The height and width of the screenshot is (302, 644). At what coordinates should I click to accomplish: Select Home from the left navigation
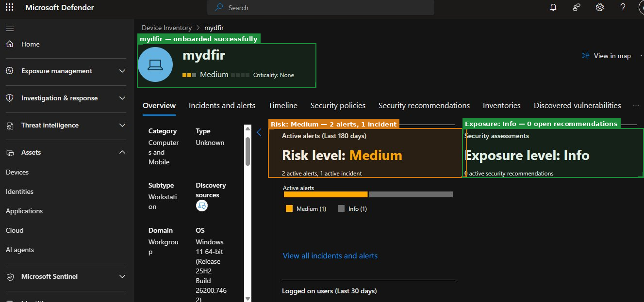point(30,44)
